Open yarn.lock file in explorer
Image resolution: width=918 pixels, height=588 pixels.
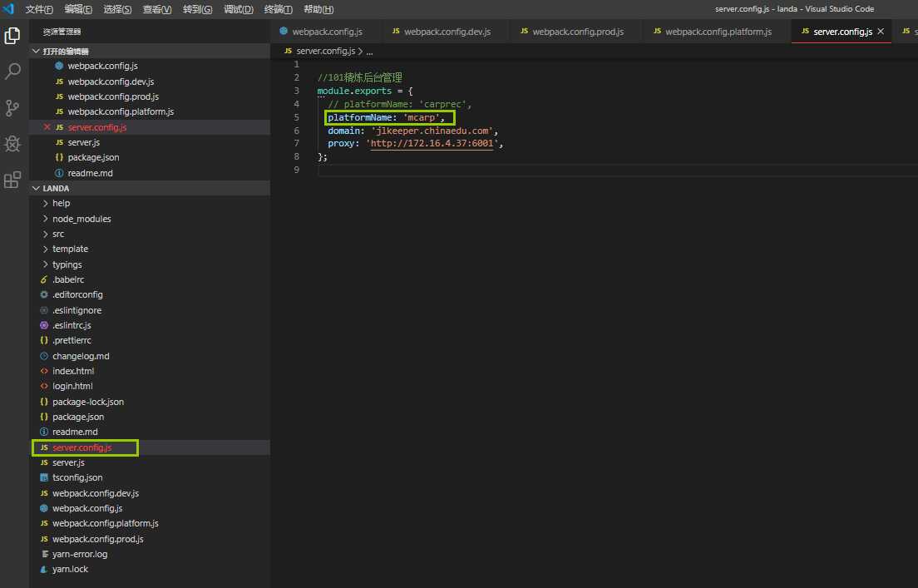click(x=70, y=569)
